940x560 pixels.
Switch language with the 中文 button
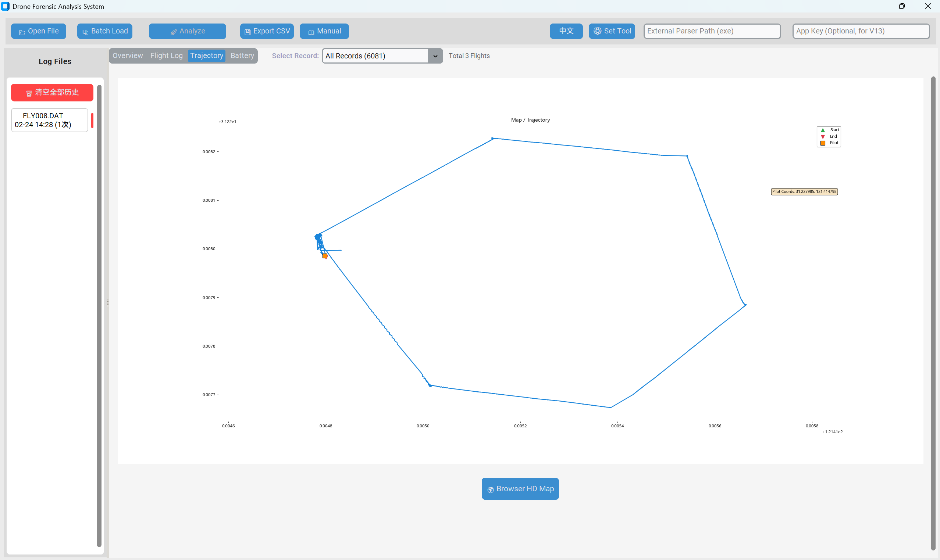[566, 31]
